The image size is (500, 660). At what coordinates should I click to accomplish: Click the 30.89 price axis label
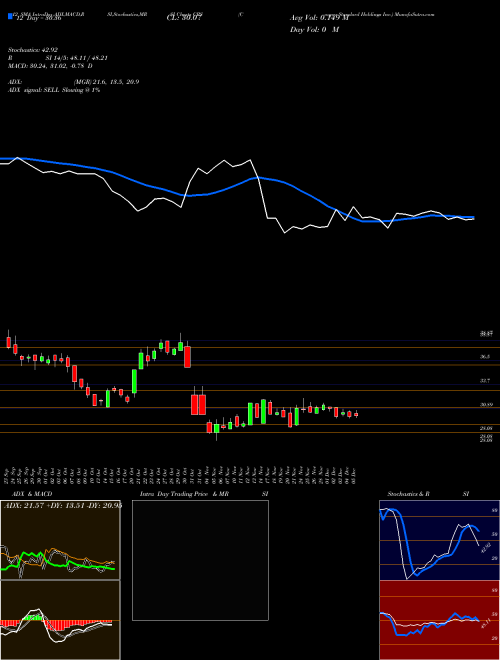(486, 405)
